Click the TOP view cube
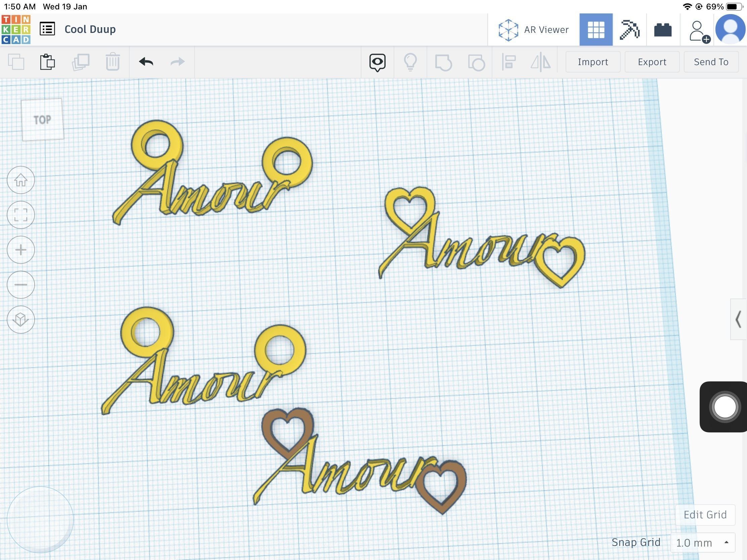The image size is (747, 560). coord(42,120)
